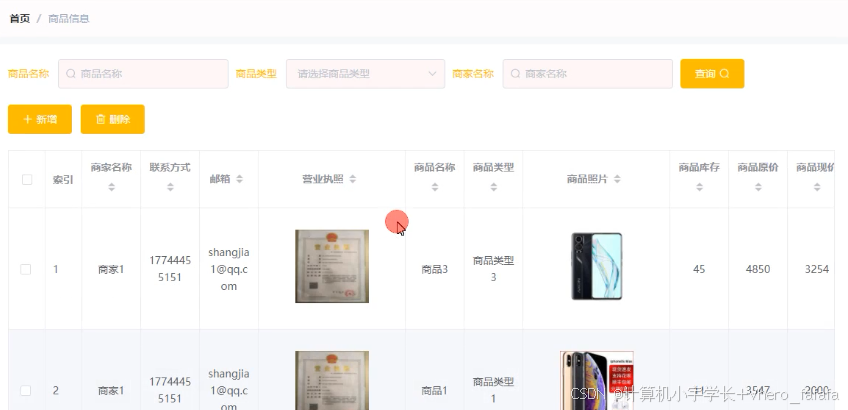The image size is (848, 410).
Task: Click the current price 3254
Action: pos(817,269)
